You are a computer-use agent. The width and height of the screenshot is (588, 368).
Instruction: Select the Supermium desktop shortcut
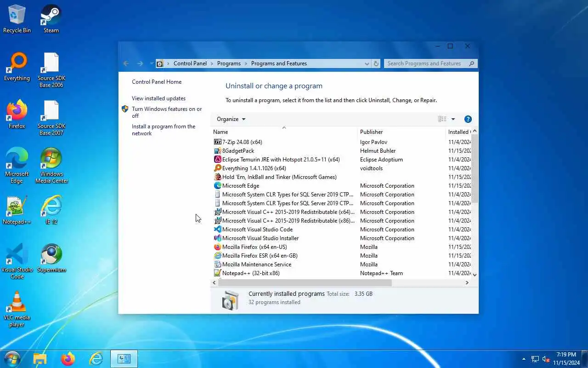click(51, 259)
